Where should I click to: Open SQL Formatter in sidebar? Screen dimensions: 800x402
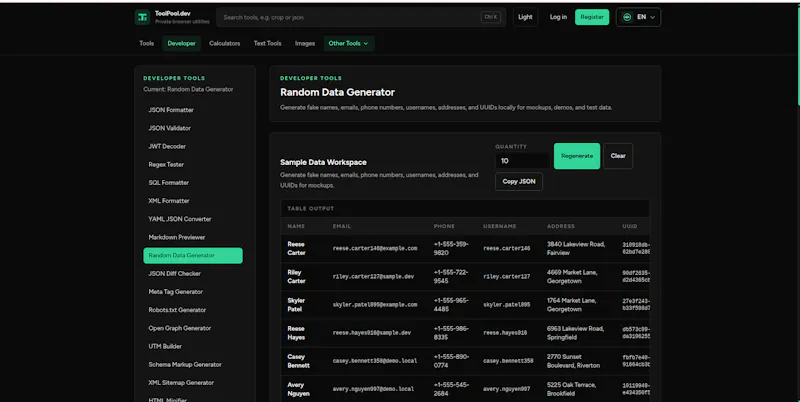(193, 183)
